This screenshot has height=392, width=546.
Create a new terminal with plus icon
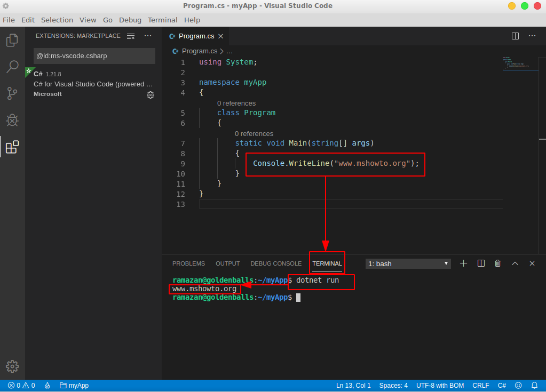click(463, 263)
